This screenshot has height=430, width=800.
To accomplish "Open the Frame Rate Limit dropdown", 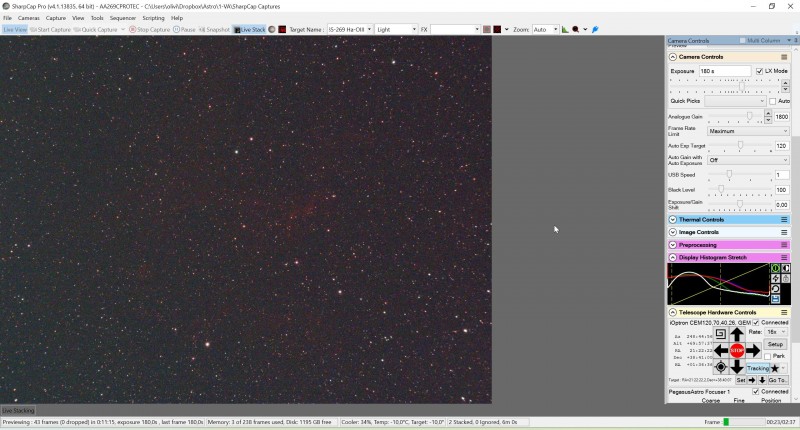I will [748, 131].
